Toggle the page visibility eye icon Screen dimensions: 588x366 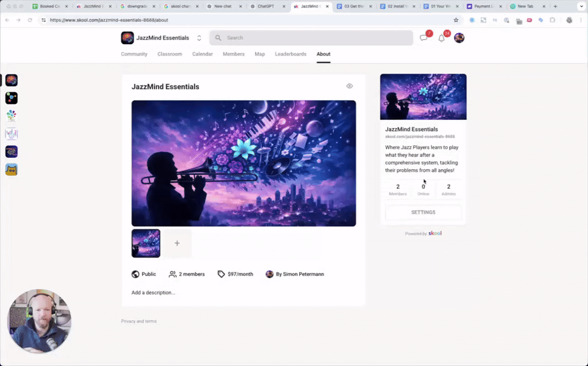pyautogui.click(x=349, y=86)
